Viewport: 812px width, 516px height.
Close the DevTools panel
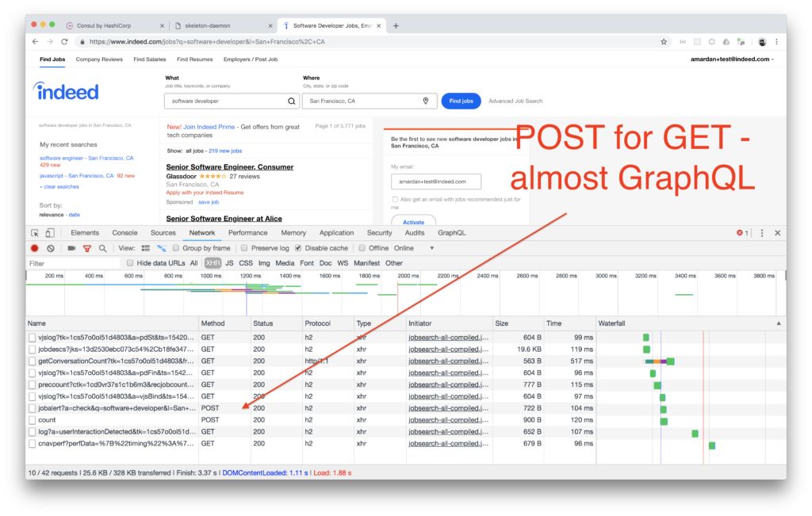click(x=777, y=233)
